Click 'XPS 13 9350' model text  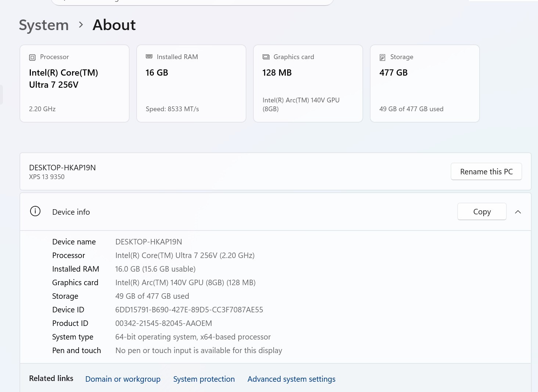tap(47, 177)
